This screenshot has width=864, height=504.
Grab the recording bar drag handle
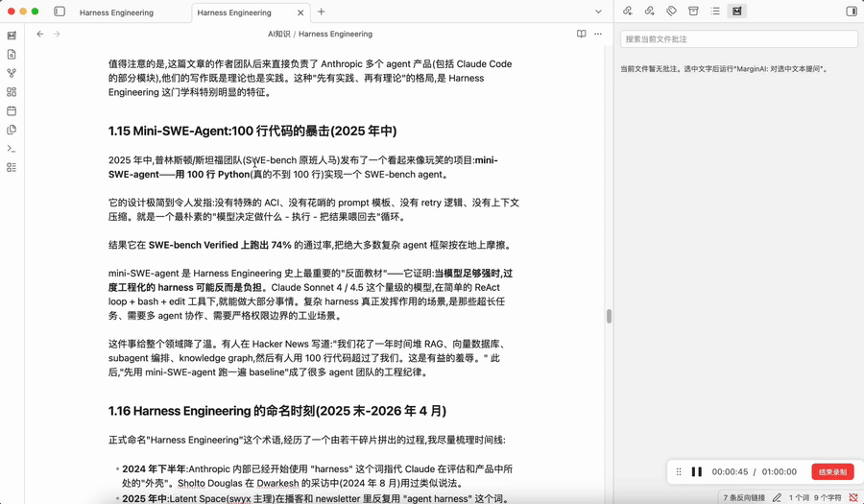click(x=679, y=471)
